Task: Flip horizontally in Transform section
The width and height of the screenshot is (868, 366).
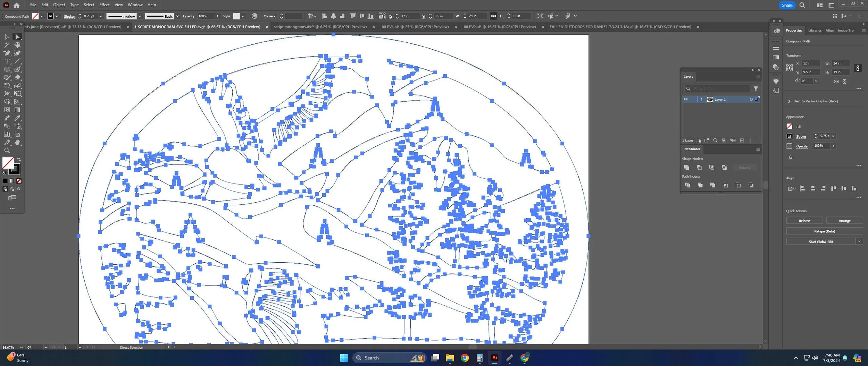Action: [x=836, y=82]
